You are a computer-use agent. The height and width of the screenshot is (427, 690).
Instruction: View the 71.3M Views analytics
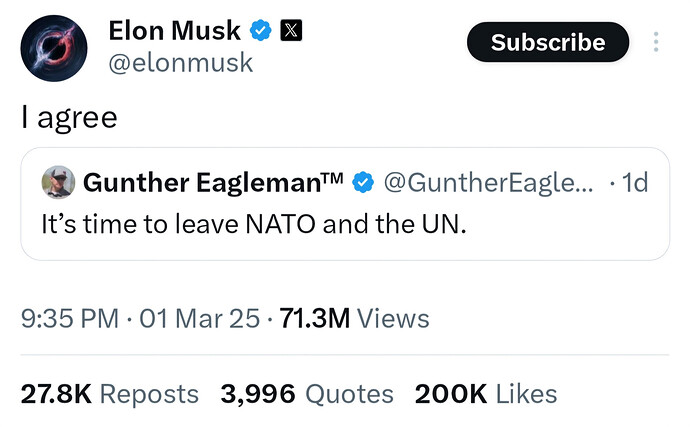click(354, 319)
